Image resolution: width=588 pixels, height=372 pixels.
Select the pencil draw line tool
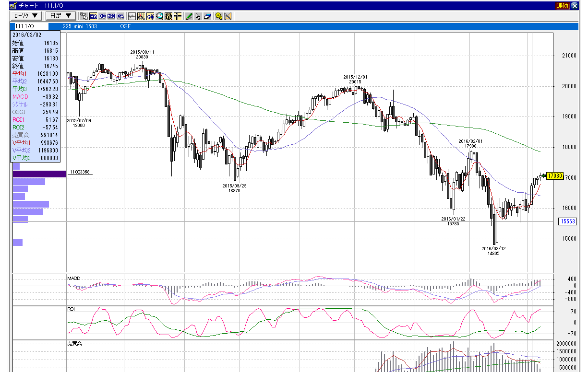tap(189, 16)
